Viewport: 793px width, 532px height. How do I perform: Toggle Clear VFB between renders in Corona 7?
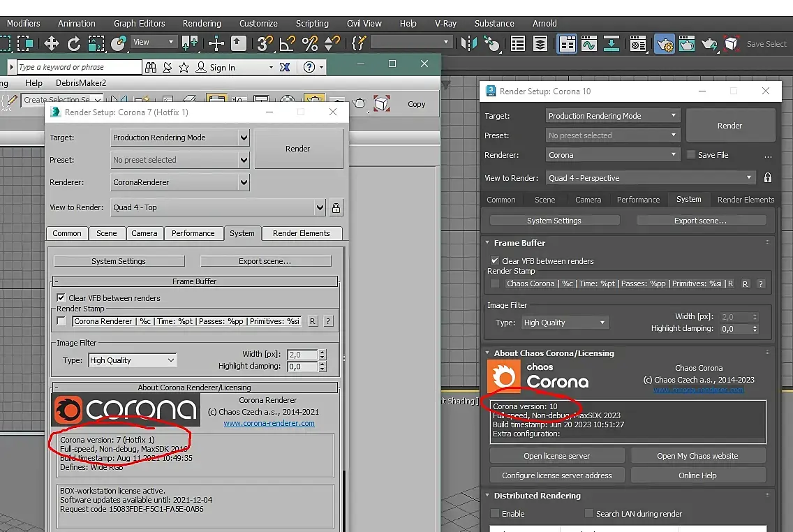61,298
